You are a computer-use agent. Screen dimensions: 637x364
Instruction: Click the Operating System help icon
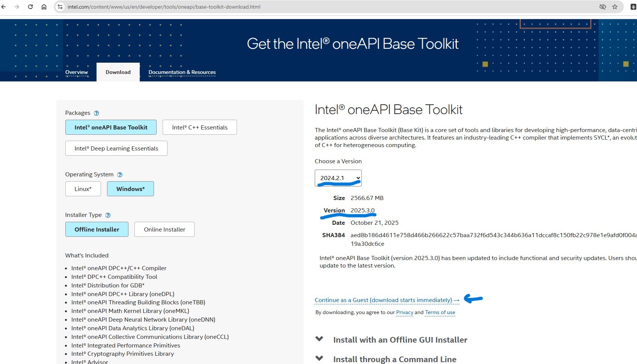tap(120, 174)
